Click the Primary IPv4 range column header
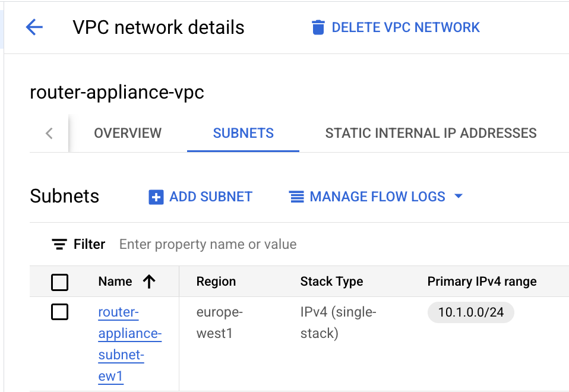 point(482,282)
